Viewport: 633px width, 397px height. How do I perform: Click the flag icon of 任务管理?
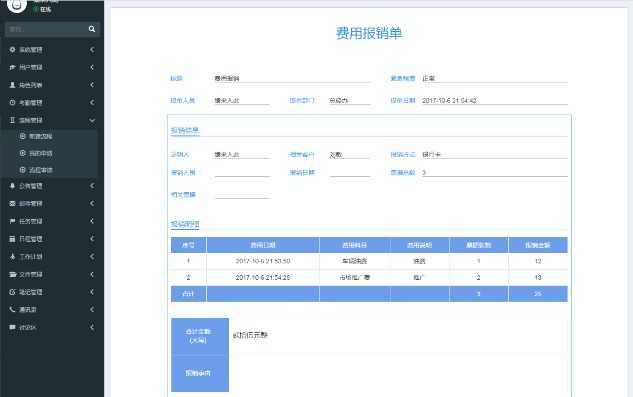pos(13,221)
